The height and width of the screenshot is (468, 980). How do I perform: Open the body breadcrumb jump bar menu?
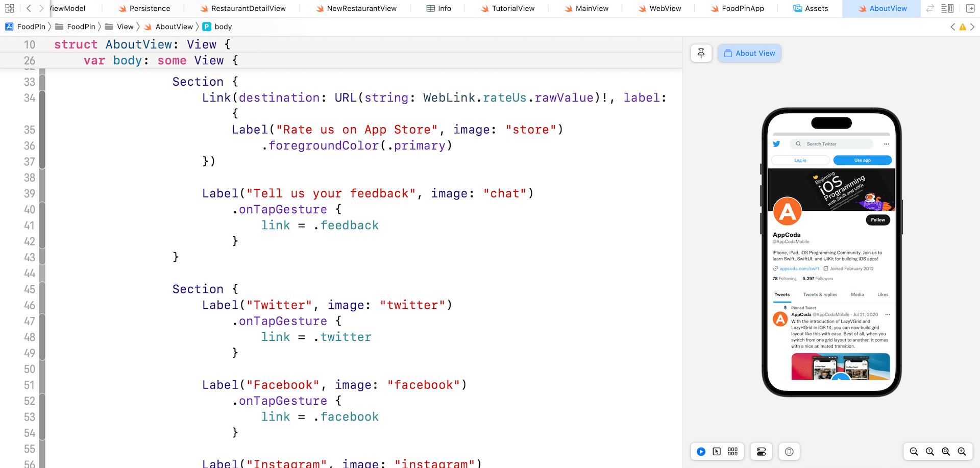coord(217,27)
